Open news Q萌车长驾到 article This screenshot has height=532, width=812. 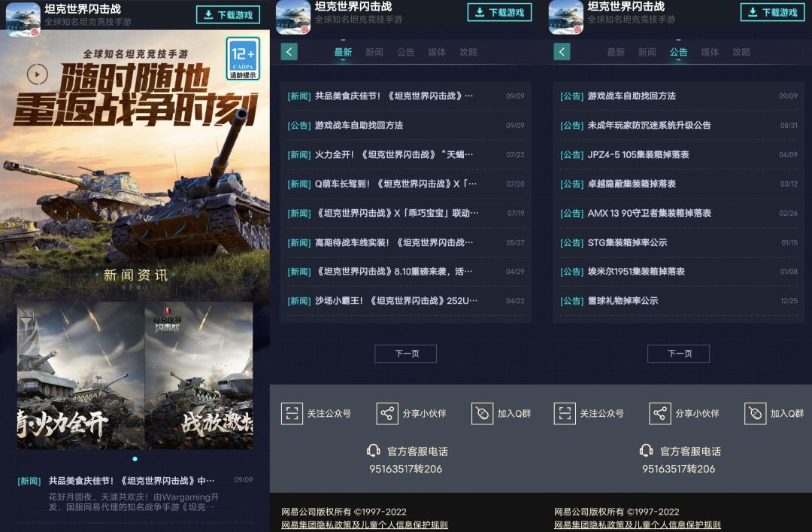pos(406,184)
